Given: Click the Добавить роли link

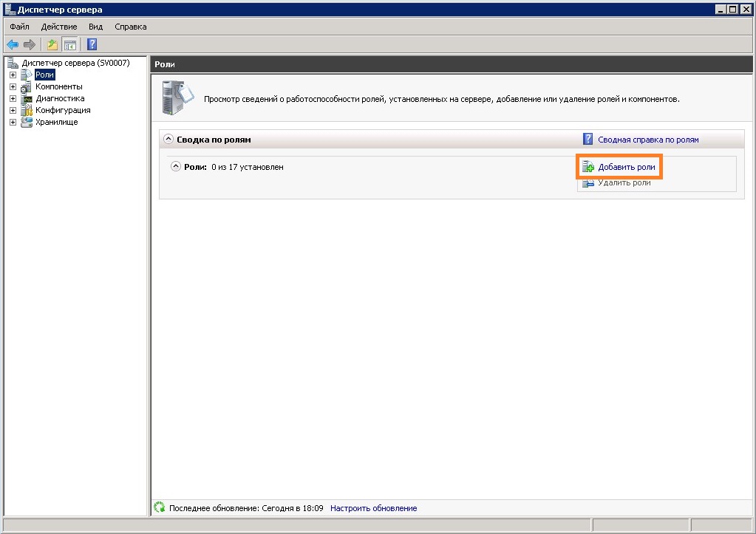Looking at the screenshot, I should click(x=626, y=167).
